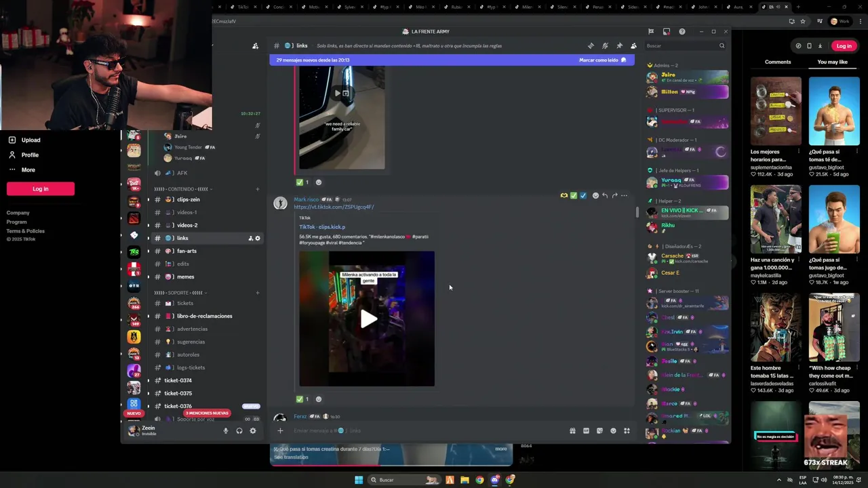Open the vt.tiktok.com link from Mark risco

click(334, 207)
